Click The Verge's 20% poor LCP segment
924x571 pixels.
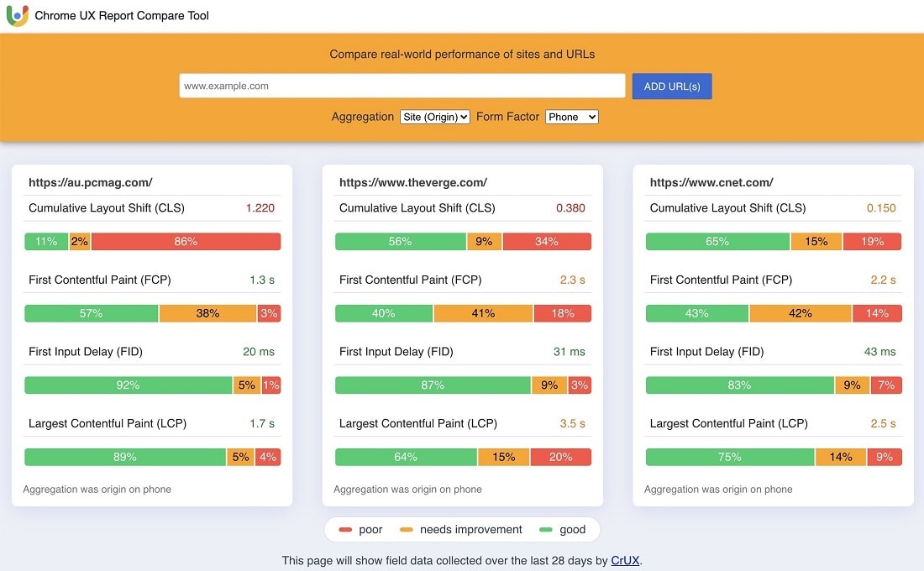click(560, 458)
